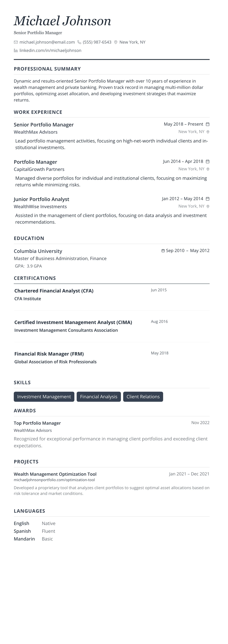Click the Wealth Management Optimization Tool project title
Image resolution: width=228 pixels, height=644 pixels.
[55, 474]
